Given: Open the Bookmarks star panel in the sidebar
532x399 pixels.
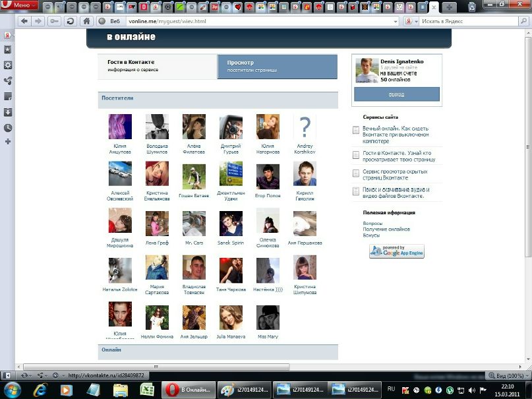Looking at the screenshot, I should coord(7,50).
